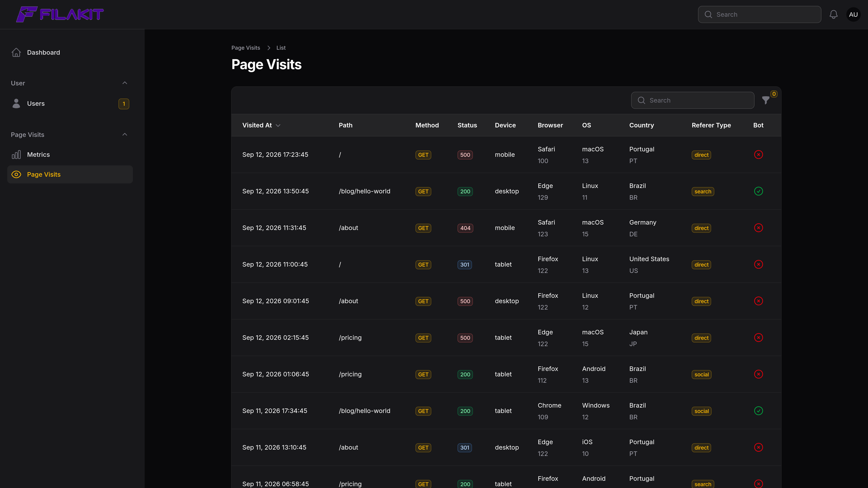Click the Dashboard home icon
This screenshot has width=868, height=488.
pyautogui.click(x=16, y=53)
